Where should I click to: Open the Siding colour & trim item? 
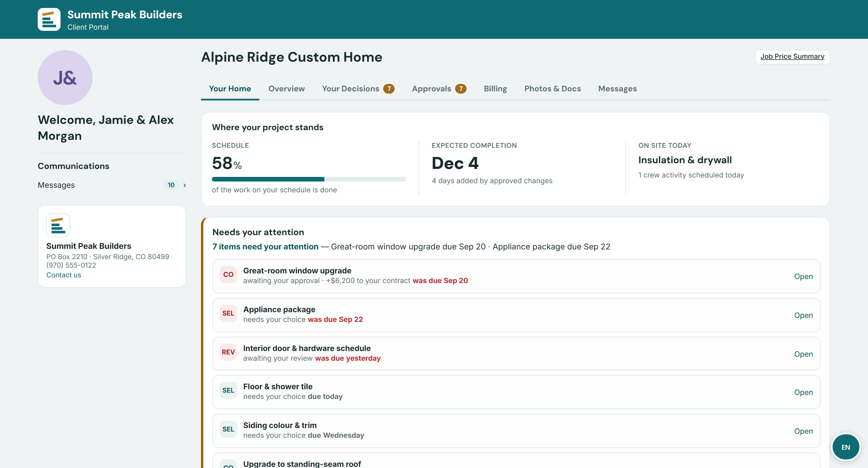coord(803,431)
